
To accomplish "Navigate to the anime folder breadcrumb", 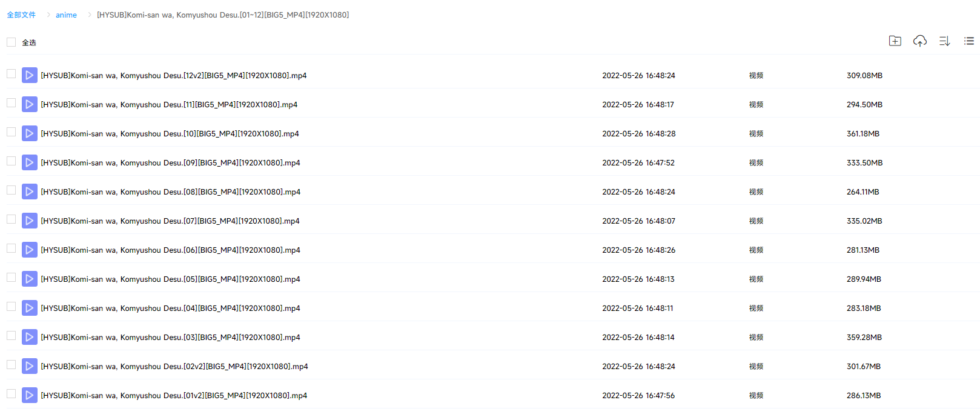I will (66, 15).
